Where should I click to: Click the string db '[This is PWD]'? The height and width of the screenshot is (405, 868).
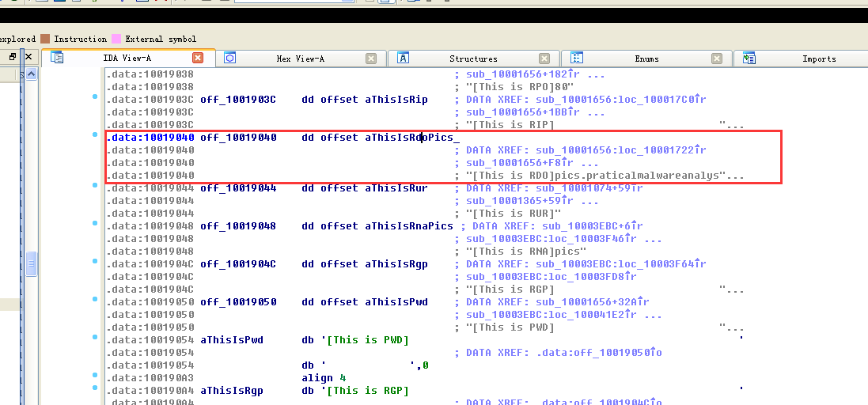coord(355,339)
